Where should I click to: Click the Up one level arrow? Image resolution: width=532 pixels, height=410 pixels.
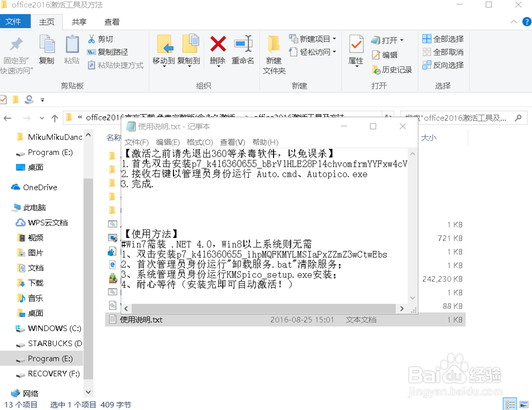(x=54, y=118)
